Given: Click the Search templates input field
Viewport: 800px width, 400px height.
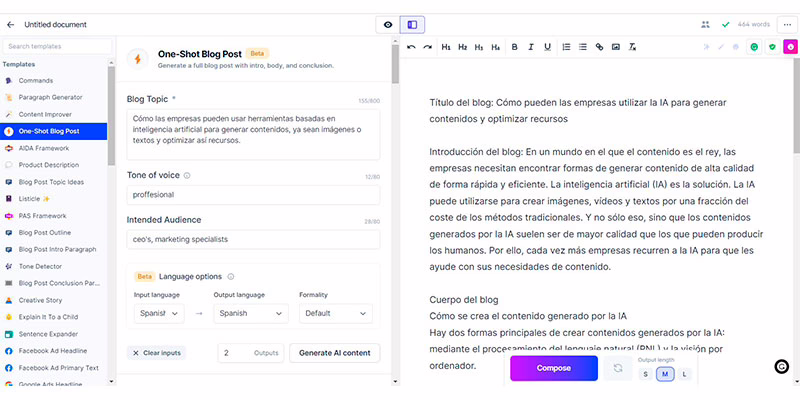Looking at the screenshot, I should coord(57,46).
